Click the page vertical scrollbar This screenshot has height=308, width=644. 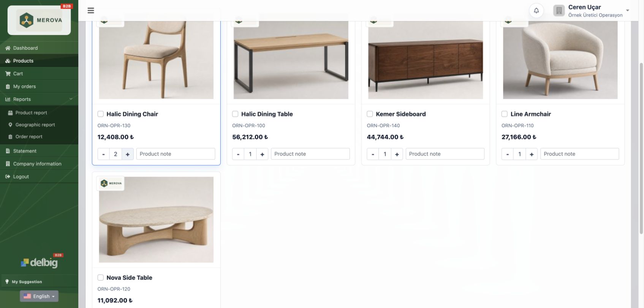(x=641, y=152)
